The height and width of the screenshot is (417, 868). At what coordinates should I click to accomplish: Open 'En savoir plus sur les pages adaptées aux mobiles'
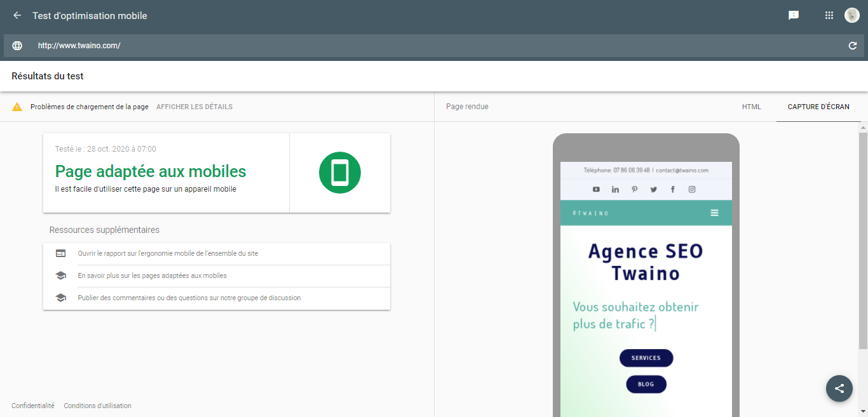(x=153, y=275)
